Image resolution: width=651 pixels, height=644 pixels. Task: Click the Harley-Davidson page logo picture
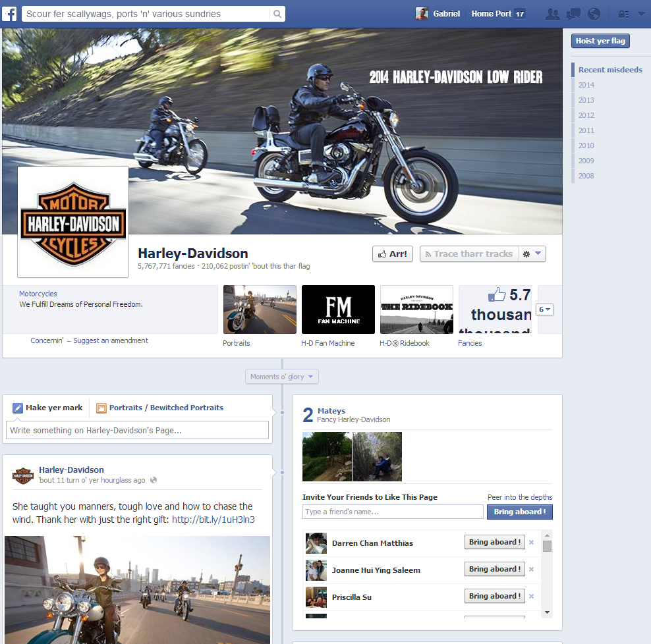[73, 222]
